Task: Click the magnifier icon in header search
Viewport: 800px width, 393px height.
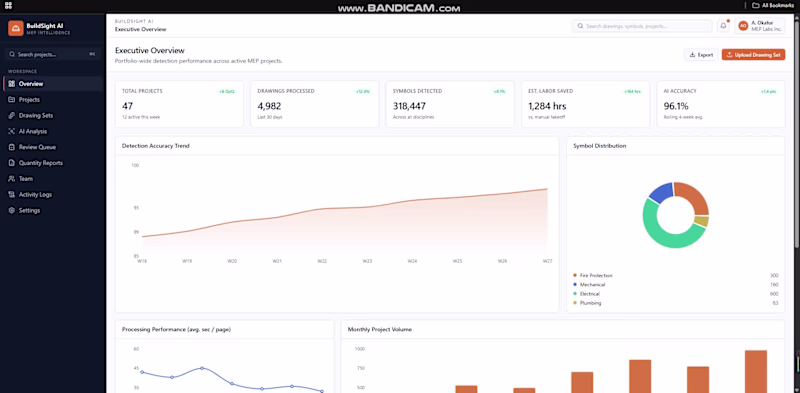Action: click(581, 26)
